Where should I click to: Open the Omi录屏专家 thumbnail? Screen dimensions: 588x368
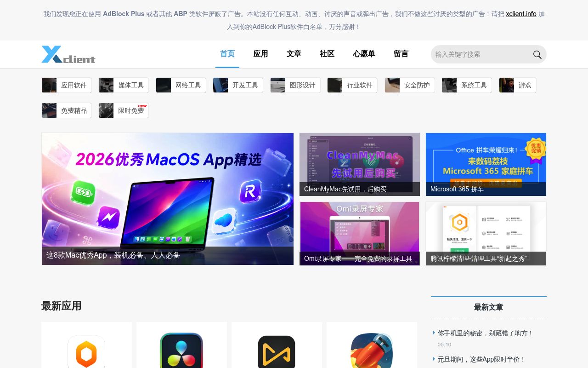pos(360,234)
